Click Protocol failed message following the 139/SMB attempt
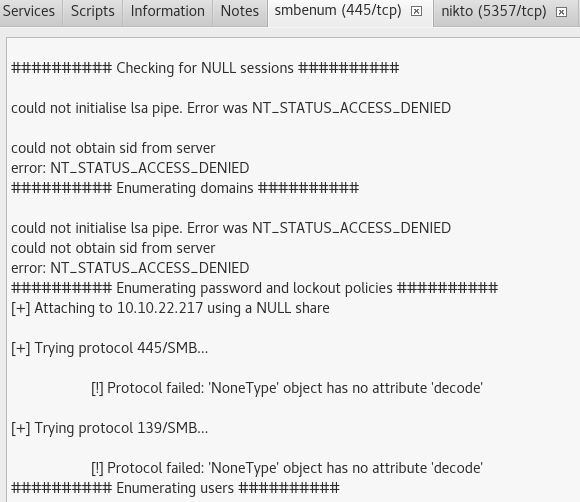Viewport: 580px width, 502px height. [287, 468]
